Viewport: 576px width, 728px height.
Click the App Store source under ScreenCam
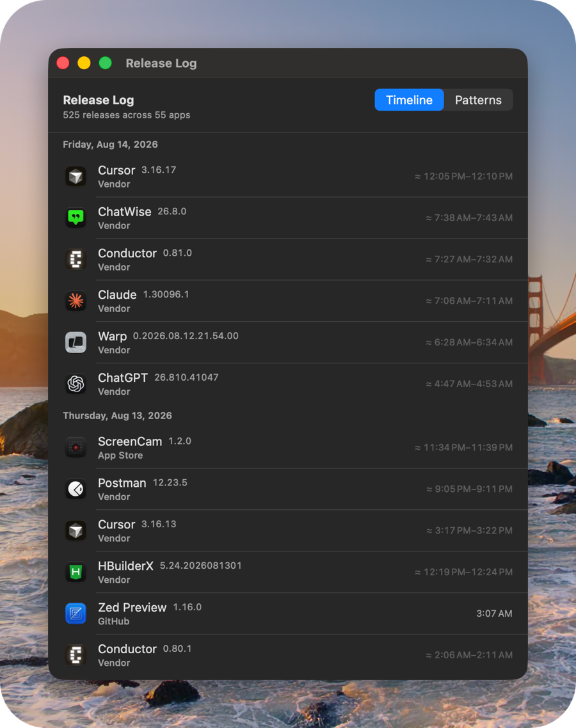tap(120, 455)
